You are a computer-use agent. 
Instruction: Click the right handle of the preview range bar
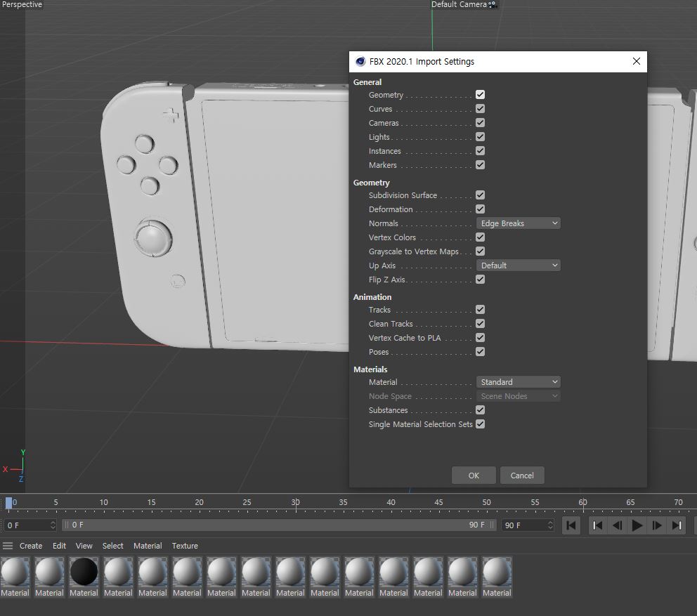coord(492,525)
